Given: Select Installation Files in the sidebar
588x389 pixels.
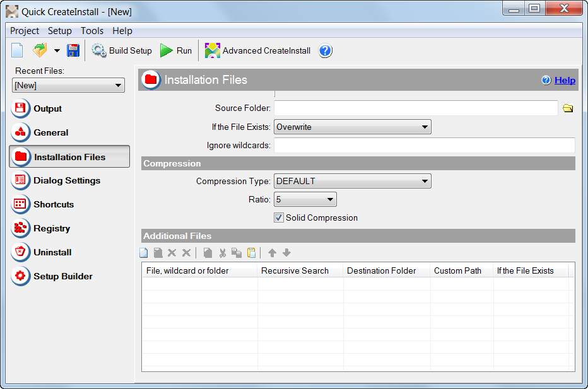Looking at the screenshot, I should (x=69, y=156).
